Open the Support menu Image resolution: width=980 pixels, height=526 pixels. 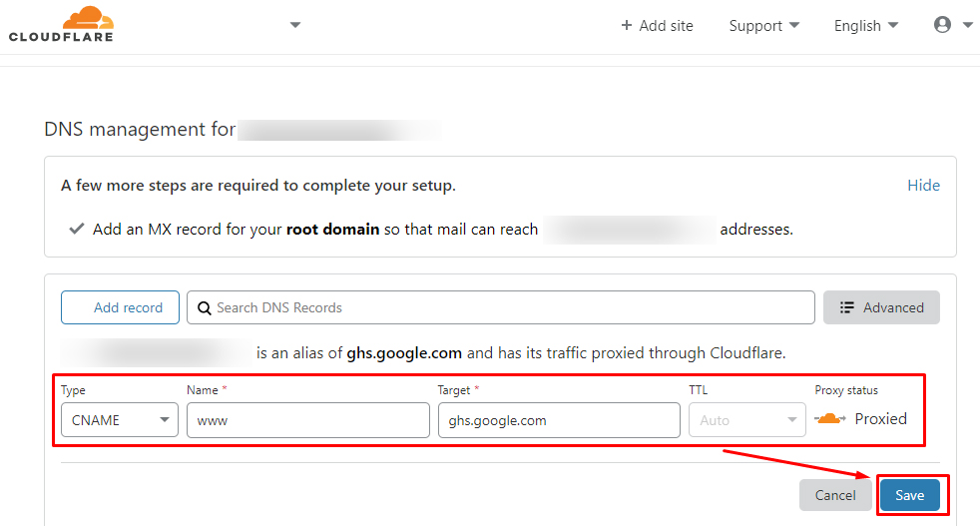tap(763, 26)
